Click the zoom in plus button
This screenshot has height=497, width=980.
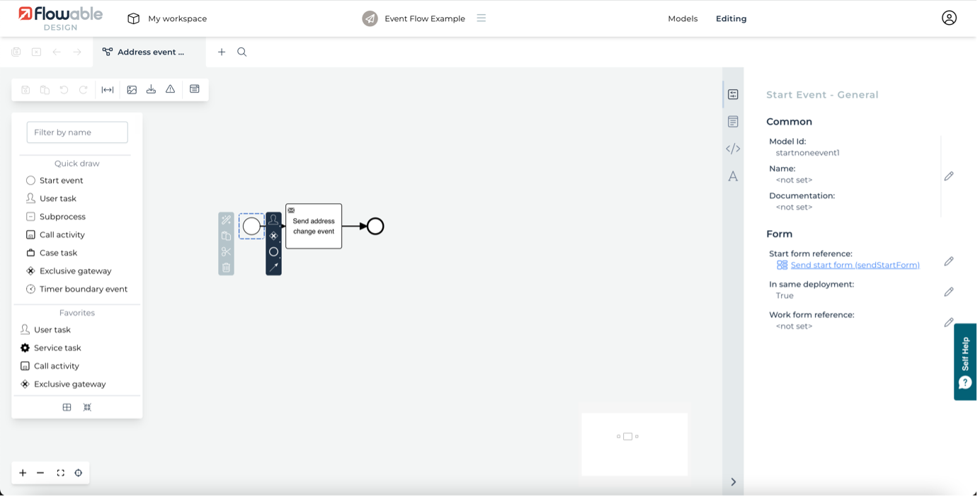coord(23,473)
